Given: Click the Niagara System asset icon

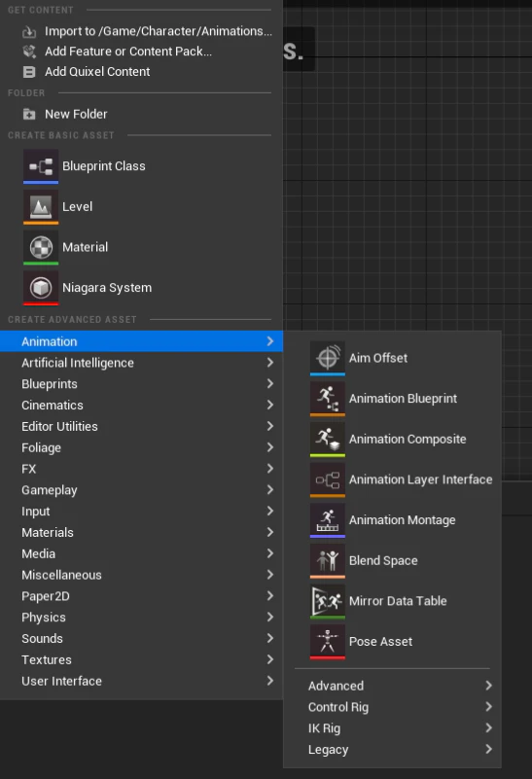Looking at the screenshot, I should (41, 288).
